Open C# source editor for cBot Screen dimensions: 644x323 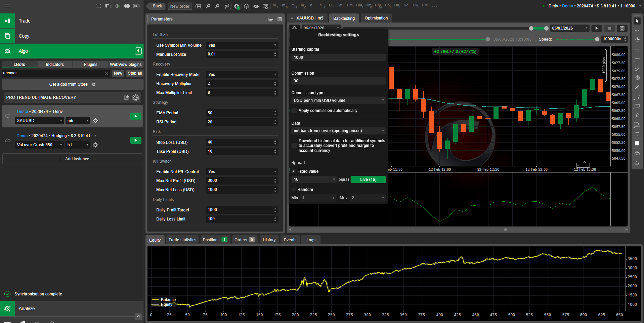(x=136, y=97)
